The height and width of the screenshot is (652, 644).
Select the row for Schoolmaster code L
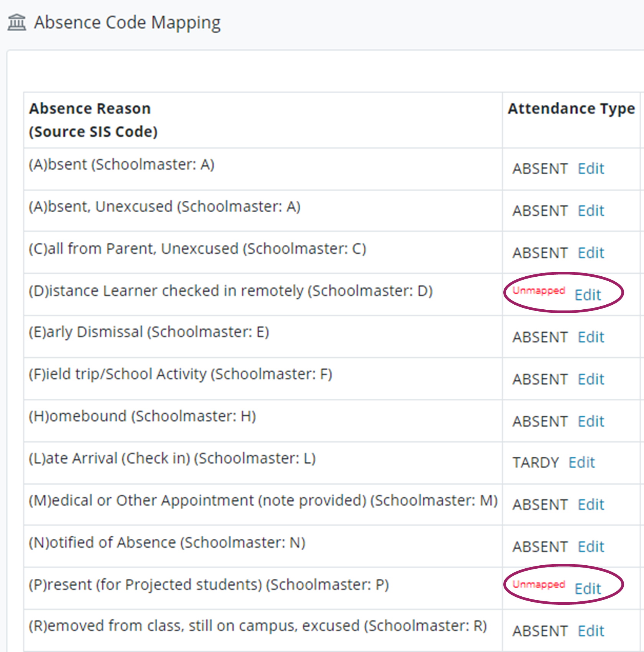[x=172, y=458]
